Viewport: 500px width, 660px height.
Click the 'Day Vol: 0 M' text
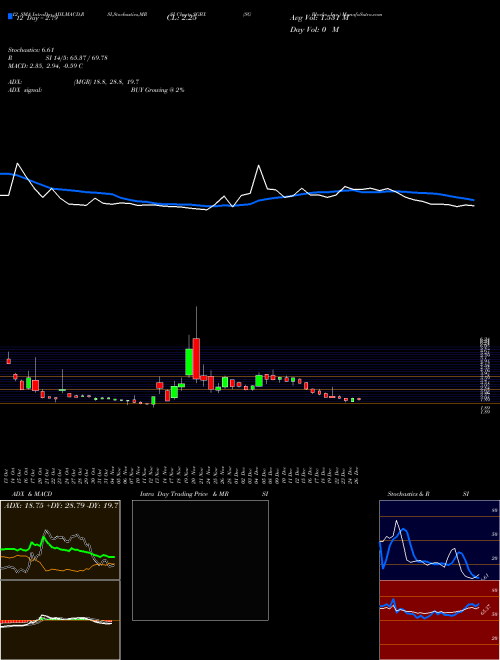[314, 30]
